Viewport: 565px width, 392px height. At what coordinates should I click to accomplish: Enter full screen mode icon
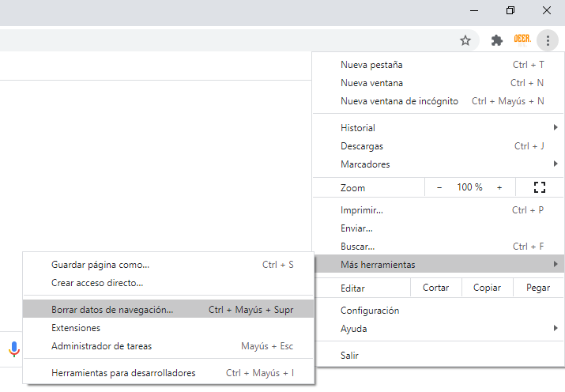(x=540, y=187)
